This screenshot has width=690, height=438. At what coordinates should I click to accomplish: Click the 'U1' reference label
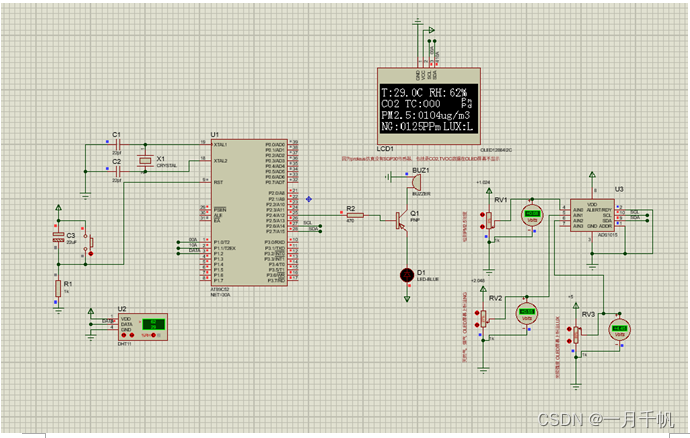[214, 135]
